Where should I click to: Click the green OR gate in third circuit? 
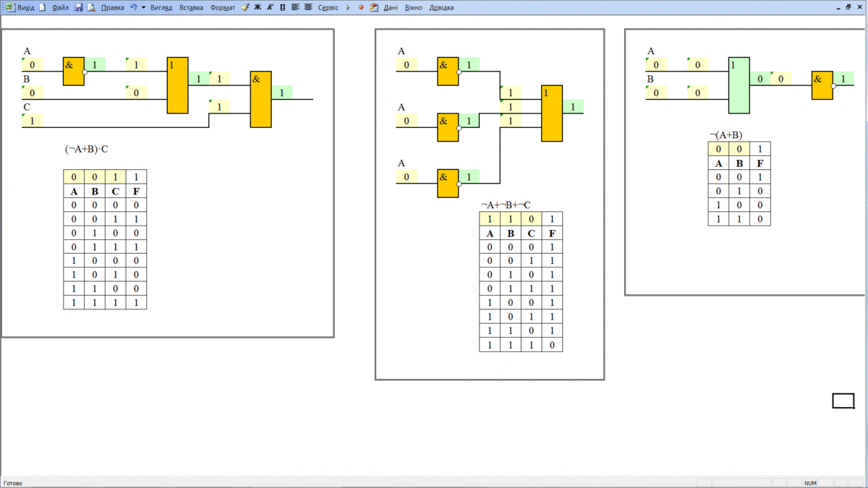(739, 85)
